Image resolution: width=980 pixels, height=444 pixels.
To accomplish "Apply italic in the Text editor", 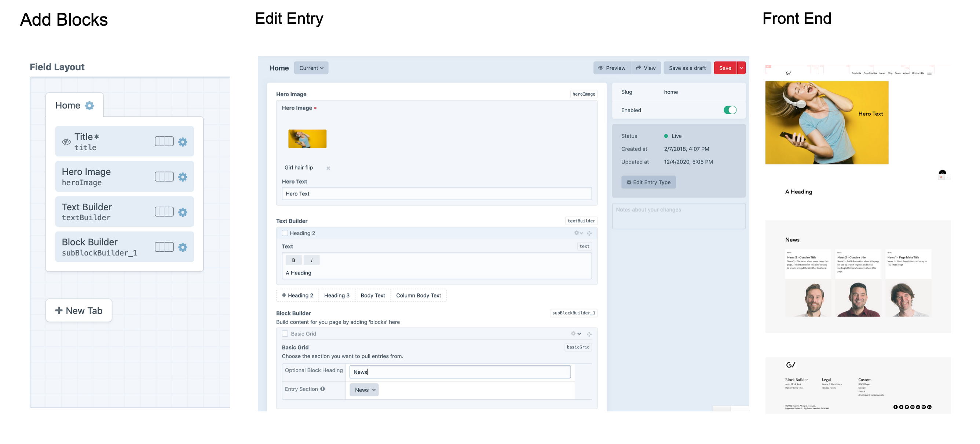I will tap(312, 260).
